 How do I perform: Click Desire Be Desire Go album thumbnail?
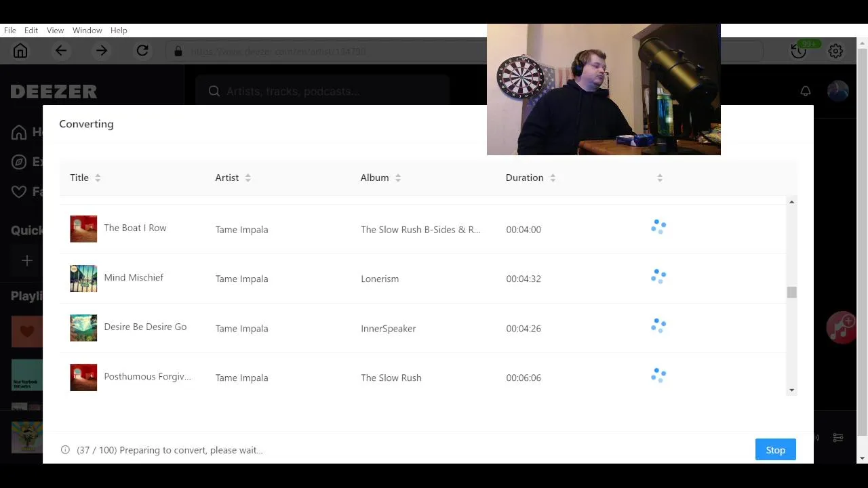(x=83, y=328)
